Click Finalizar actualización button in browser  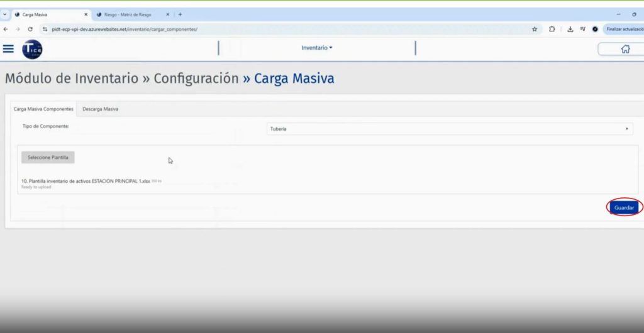click(623, 29)
